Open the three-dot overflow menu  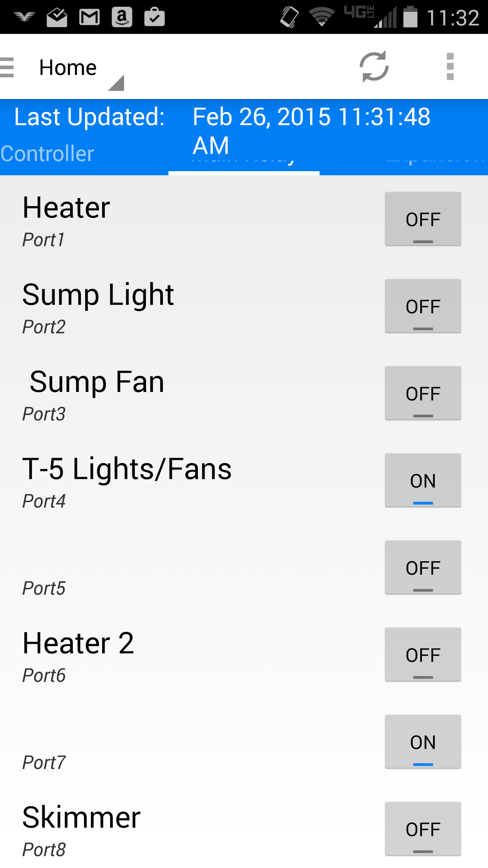(x=450, y=67)
